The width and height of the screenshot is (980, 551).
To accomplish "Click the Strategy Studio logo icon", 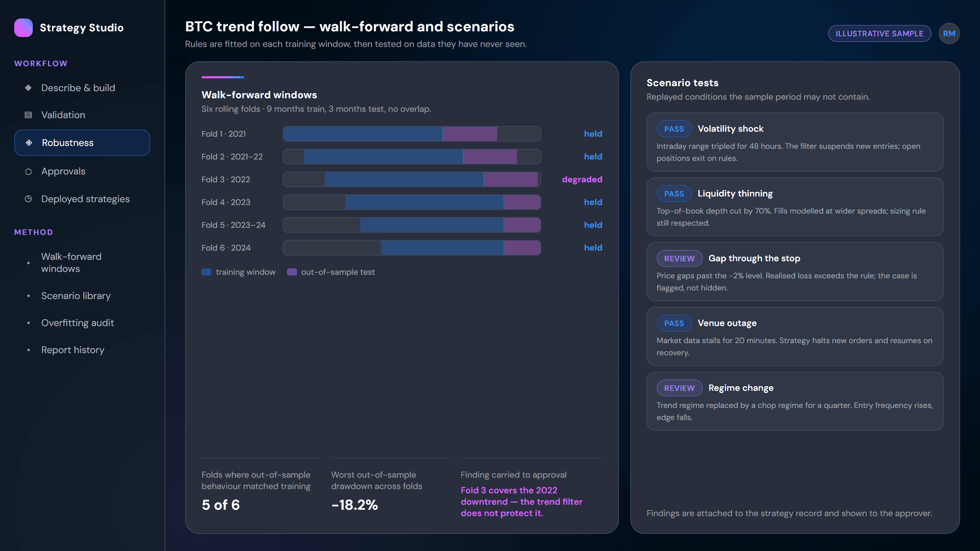I will (x=23, y=28).
